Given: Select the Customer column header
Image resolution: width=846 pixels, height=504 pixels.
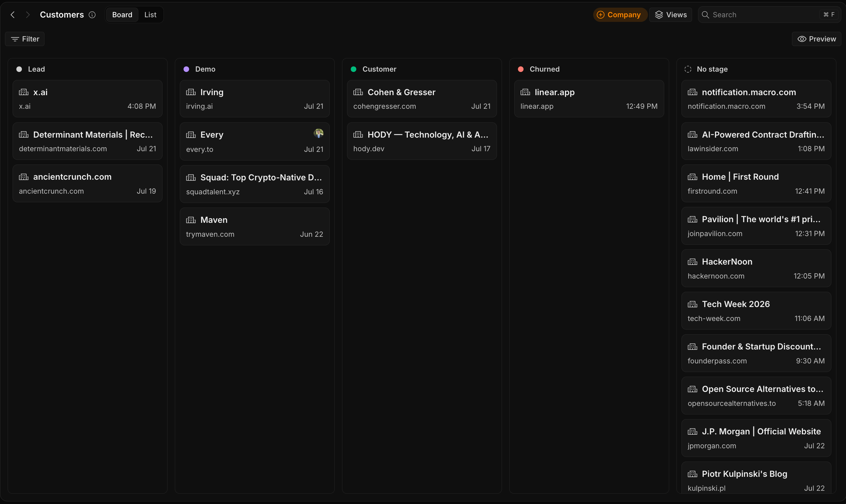Looking at the screenshot, I should [x=380, y=69].
